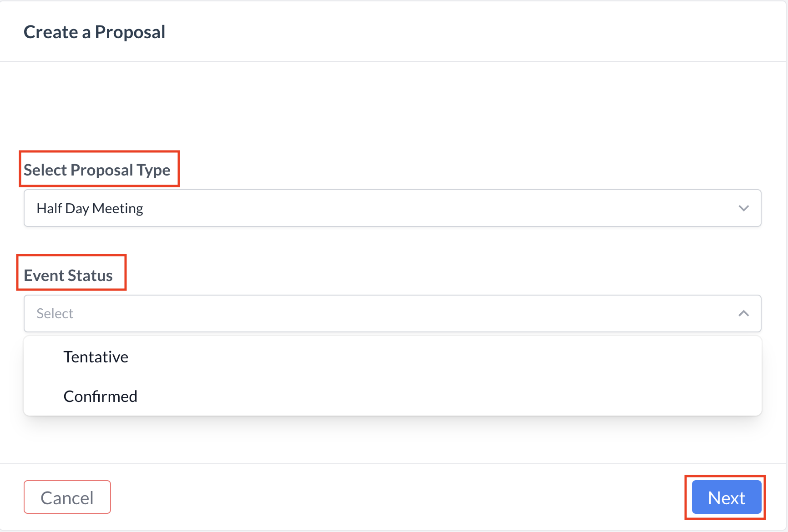
Task: Collapse Event Status list via up chevron
Action: tap(743, 313)
